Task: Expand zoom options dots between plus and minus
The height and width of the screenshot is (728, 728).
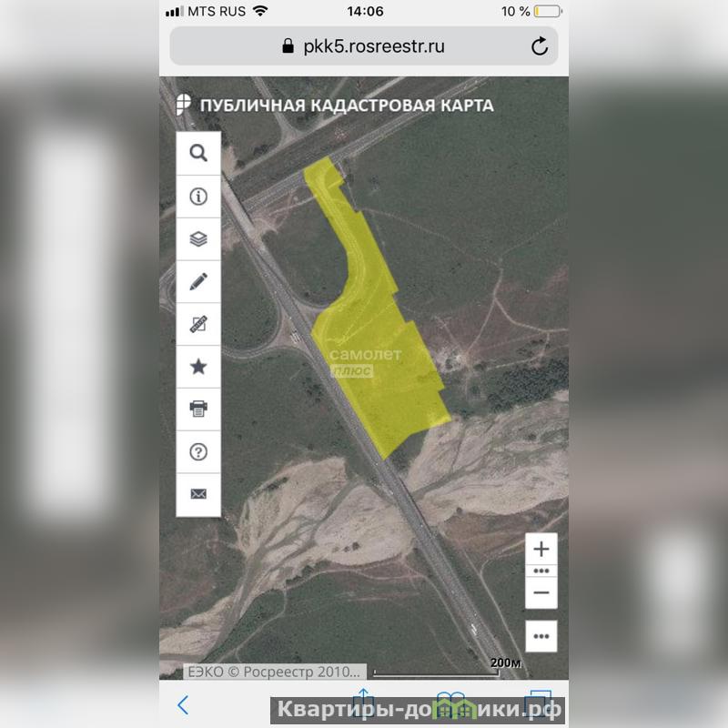Action: [541, 571]
